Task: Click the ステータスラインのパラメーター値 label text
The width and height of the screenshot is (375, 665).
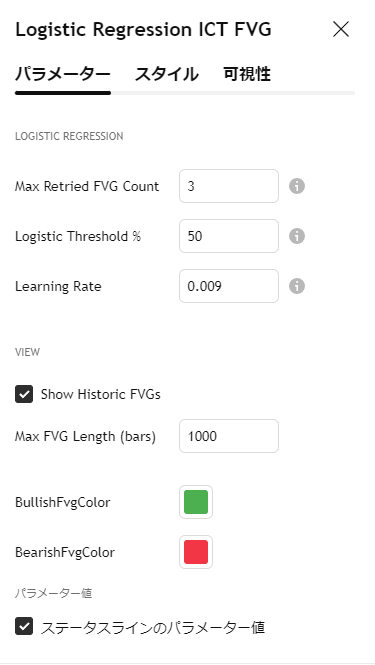Action: (x=153, y=627)
